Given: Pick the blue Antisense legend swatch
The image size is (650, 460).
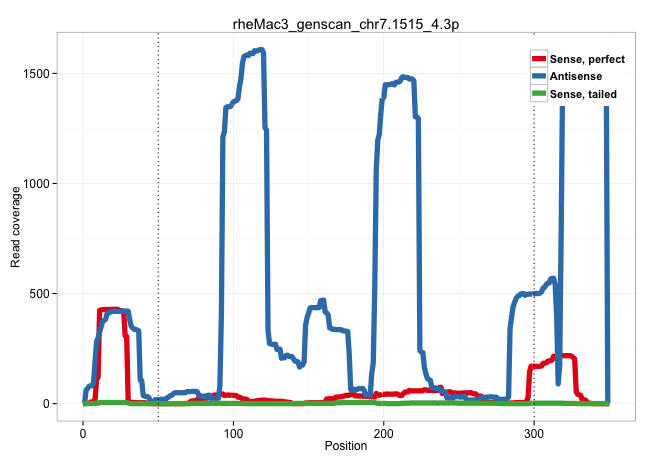Looking at the screenshot, I should tap(539, 76).
